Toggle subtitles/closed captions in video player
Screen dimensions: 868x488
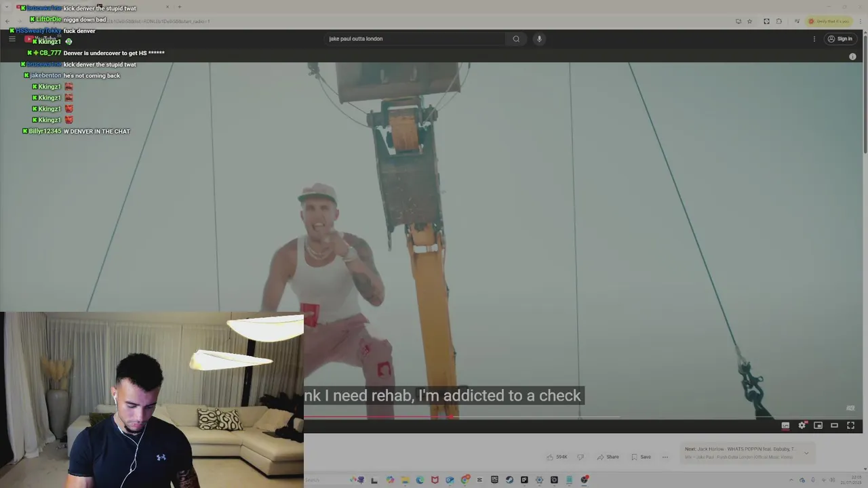[785, 426]
